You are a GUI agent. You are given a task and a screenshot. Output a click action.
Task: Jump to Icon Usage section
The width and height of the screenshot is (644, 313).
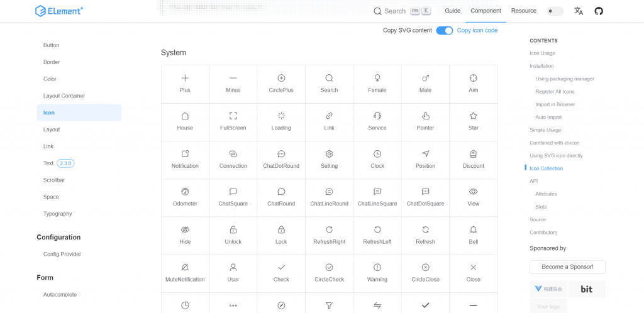[542, 53]
